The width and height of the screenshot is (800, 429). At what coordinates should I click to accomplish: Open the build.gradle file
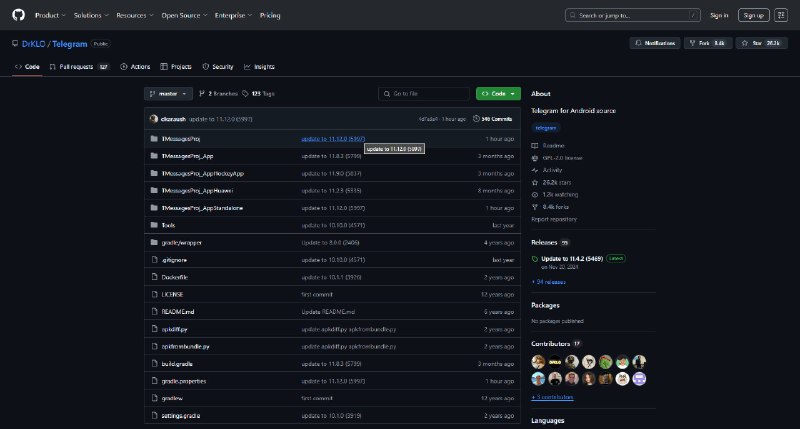point(177,364)
